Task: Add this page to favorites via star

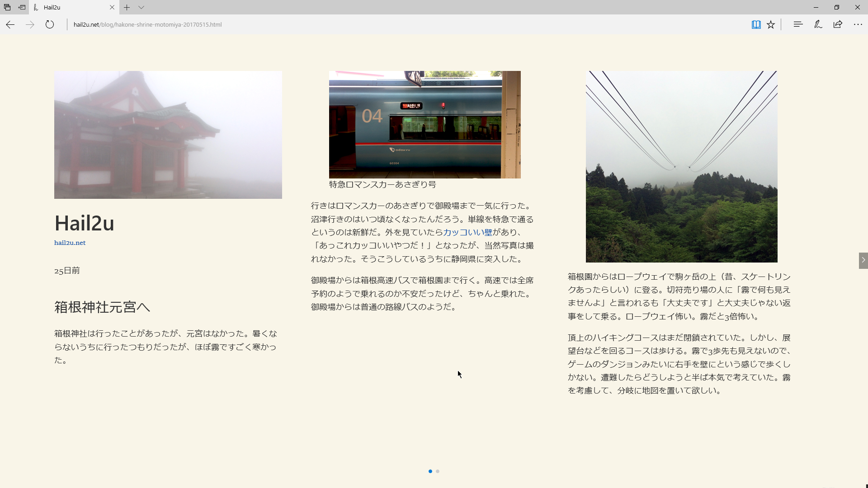Action: (x=771, y=24)
